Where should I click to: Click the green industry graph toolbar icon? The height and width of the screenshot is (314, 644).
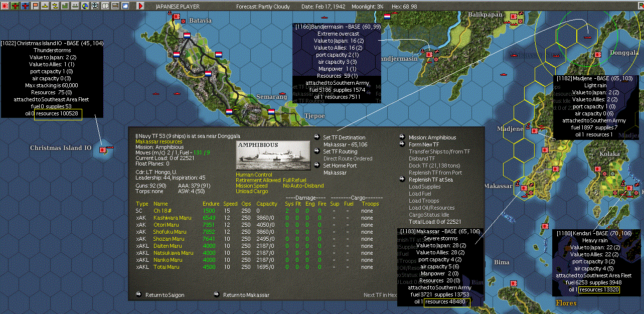65,6
